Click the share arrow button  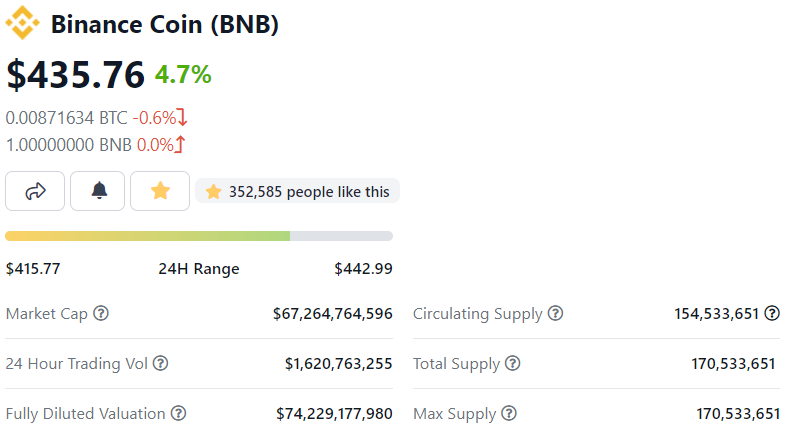(35, 191)
